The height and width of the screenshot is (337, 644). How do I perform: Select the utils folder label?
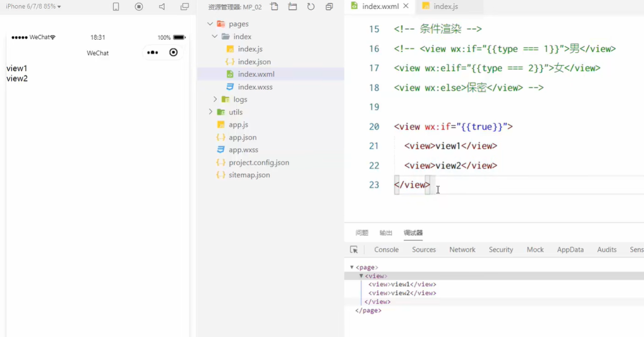pos(235,112)
